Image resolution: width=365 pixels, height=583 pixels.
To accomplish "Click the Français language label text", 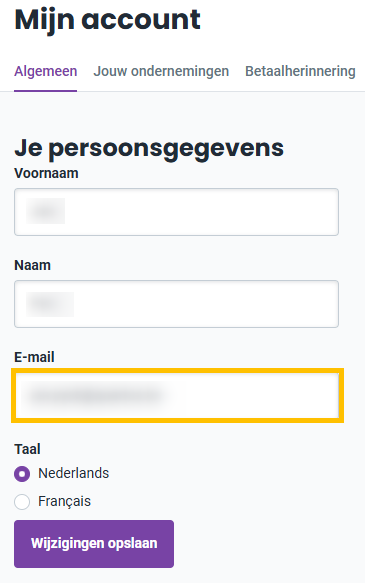I will point(64,501).
